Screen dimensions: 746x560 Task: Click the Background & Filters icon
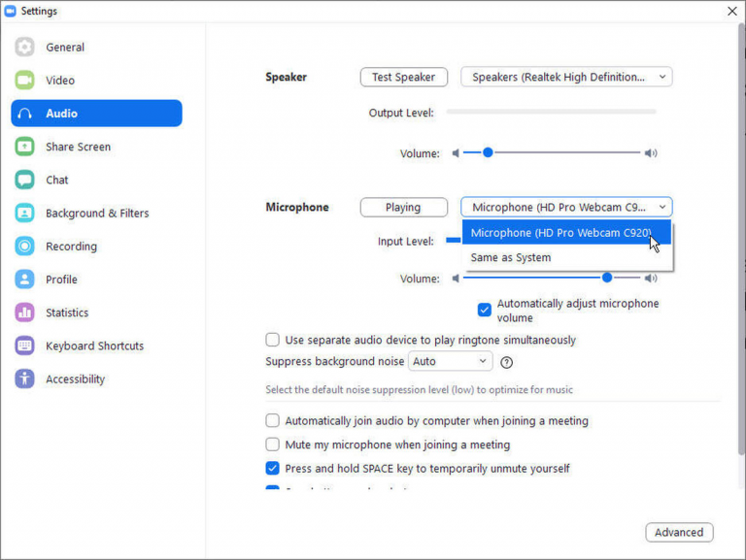[x=24, y=213]
